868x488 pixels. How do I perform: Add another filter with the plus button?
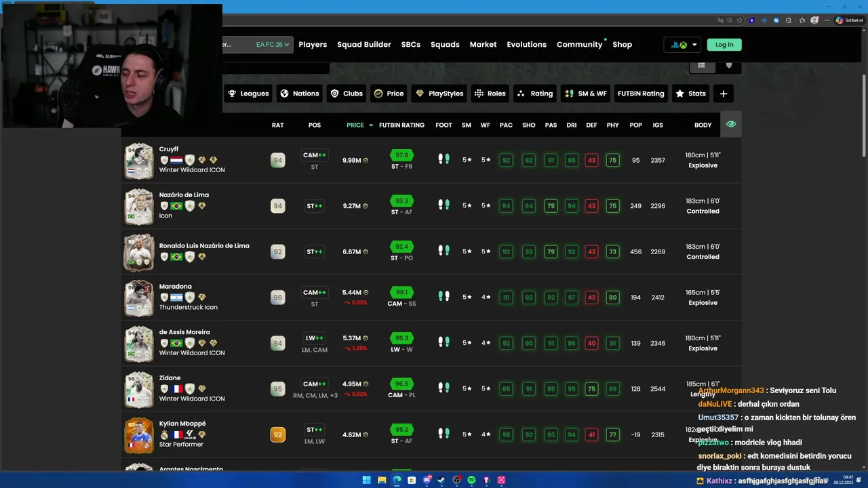coord(723,94)
